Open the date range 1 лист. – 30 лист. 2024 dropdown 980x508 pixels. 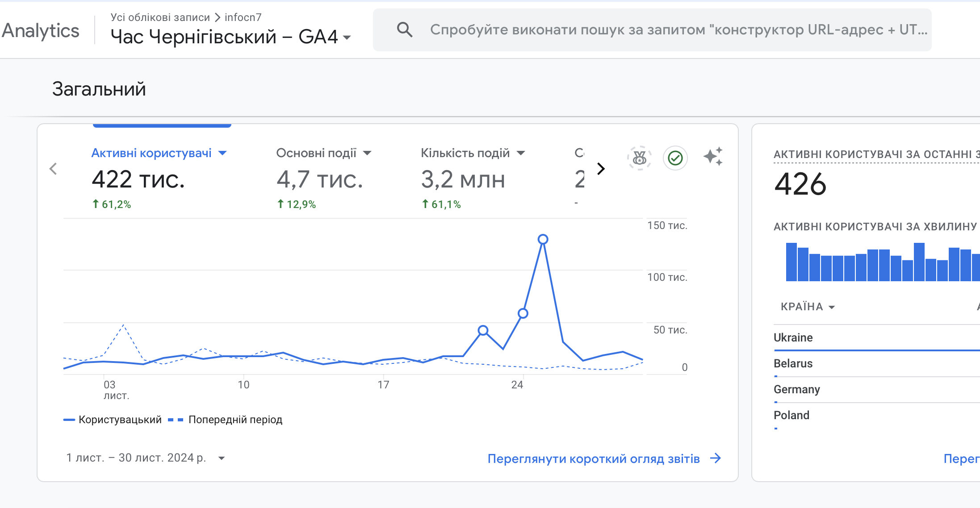point(146,458)
